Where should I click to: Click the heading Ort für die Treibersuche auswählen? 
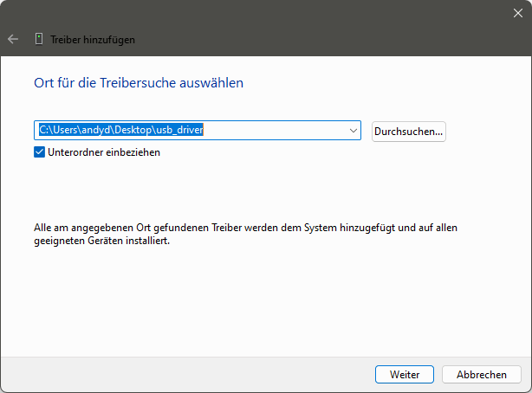pyautogui.click(x=139, y=83)
